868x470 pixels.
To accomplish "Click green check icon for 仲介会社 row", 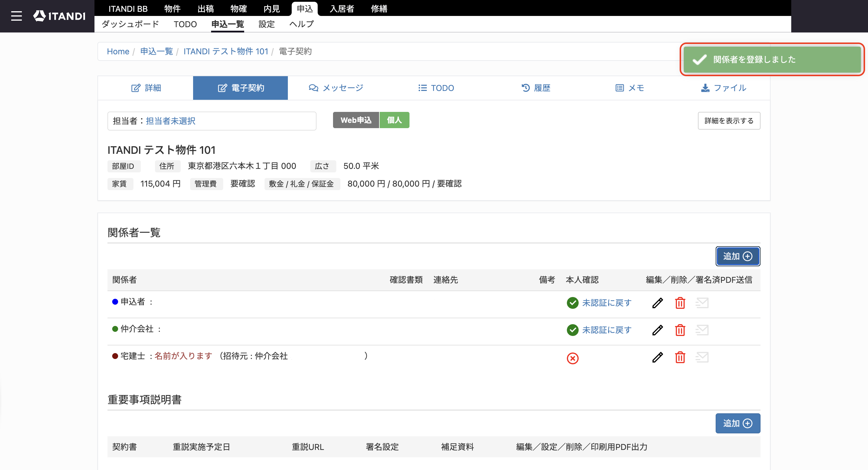I will click(x=572, y=330).
